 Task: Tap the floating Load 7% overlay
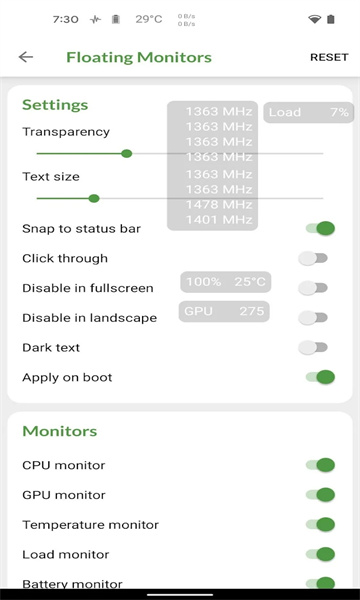pos(308,112)
